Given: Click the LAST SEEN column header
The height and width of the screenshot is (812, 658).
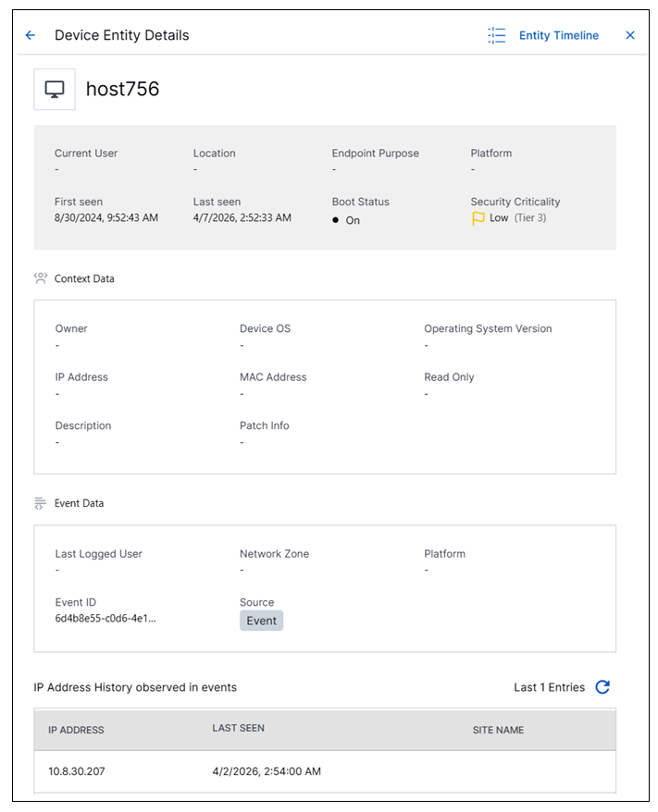Looking at the screenshot, I should [x=238, y=728].
